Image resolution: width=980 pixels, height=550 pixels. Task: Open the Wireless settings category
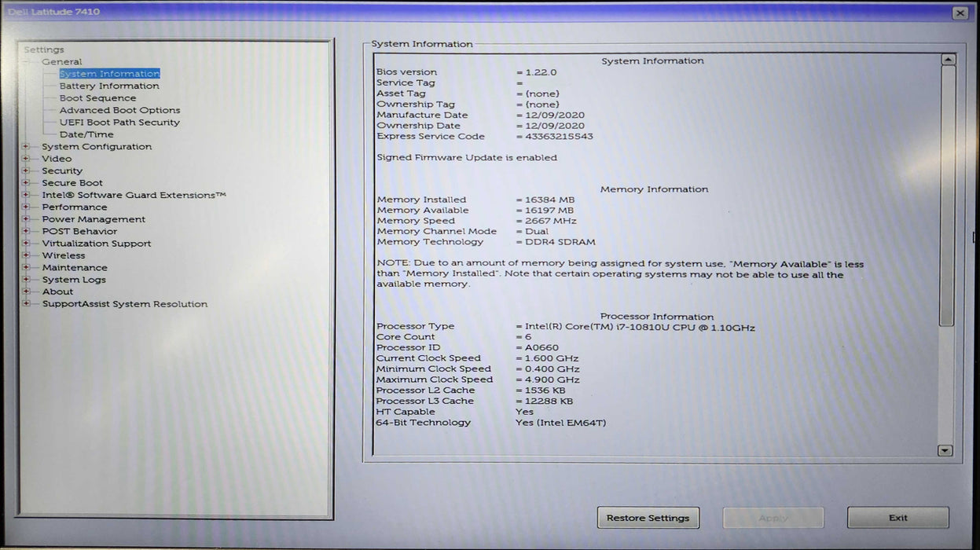[x=63, y=255]
